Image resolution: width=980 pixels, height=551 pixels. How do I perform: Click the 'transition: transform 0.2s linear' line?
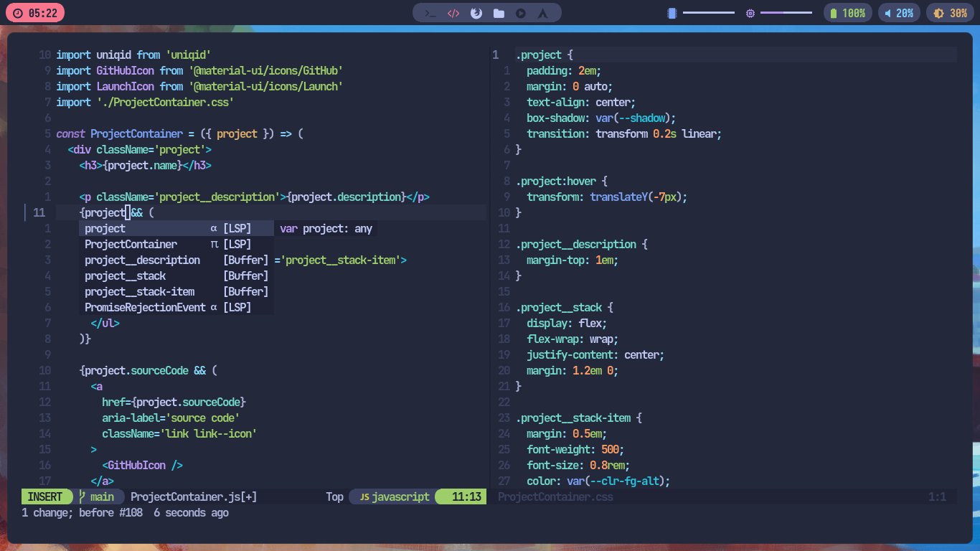click(624, 133)
